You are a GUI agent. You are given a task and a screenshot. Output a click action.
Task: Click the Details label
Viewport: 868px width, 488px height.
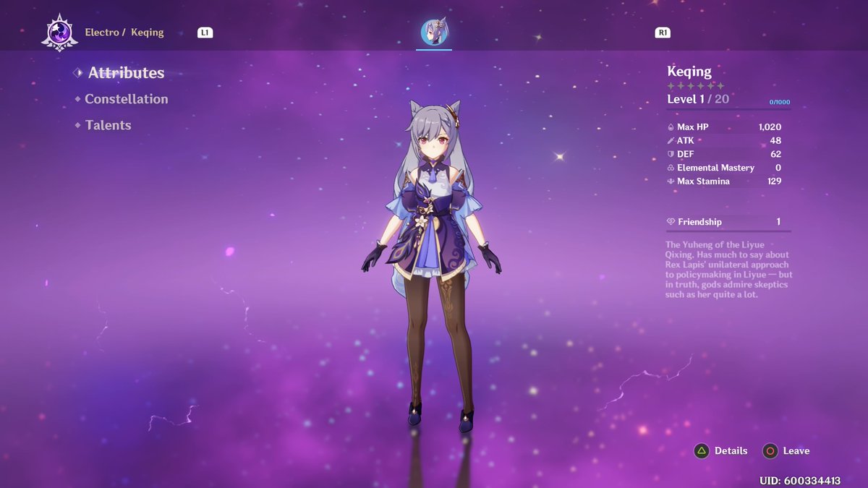click(731, 450)
